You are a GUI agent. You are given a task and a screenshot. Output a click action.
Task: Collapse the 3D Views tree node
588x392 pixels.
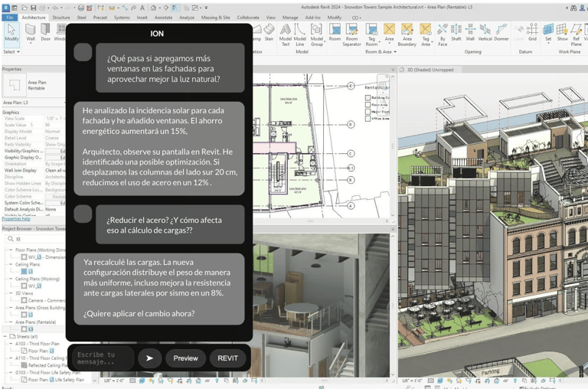click(11, 293)
